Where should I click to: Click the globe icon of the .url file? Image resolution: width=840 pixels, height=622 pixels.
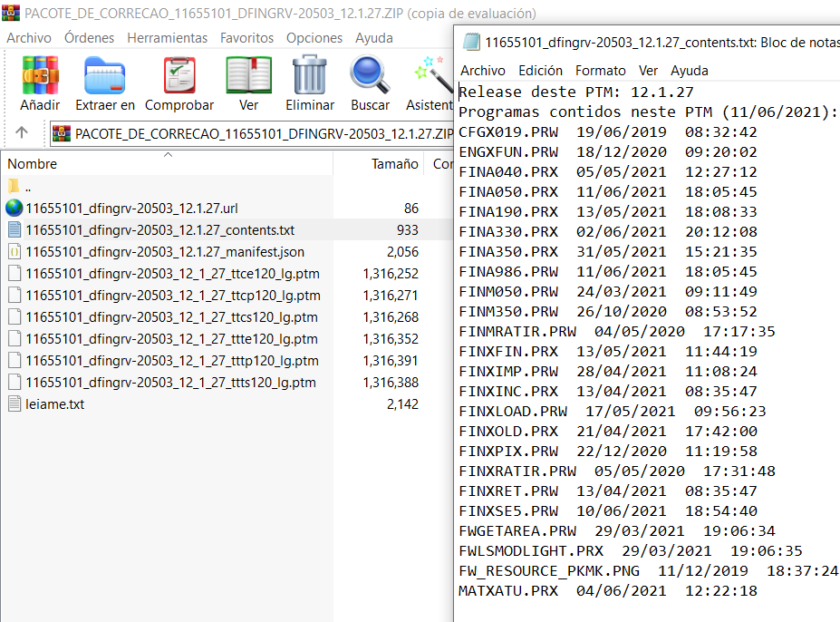pos(14,208)
